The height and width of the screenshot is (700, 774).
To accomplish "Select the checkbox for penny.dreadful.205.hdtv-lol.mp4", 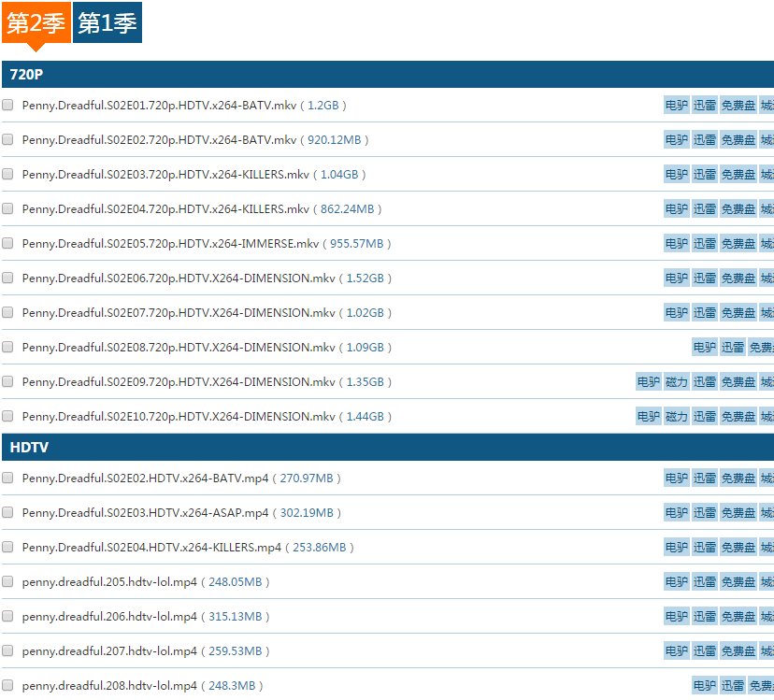I will [8, 581].
